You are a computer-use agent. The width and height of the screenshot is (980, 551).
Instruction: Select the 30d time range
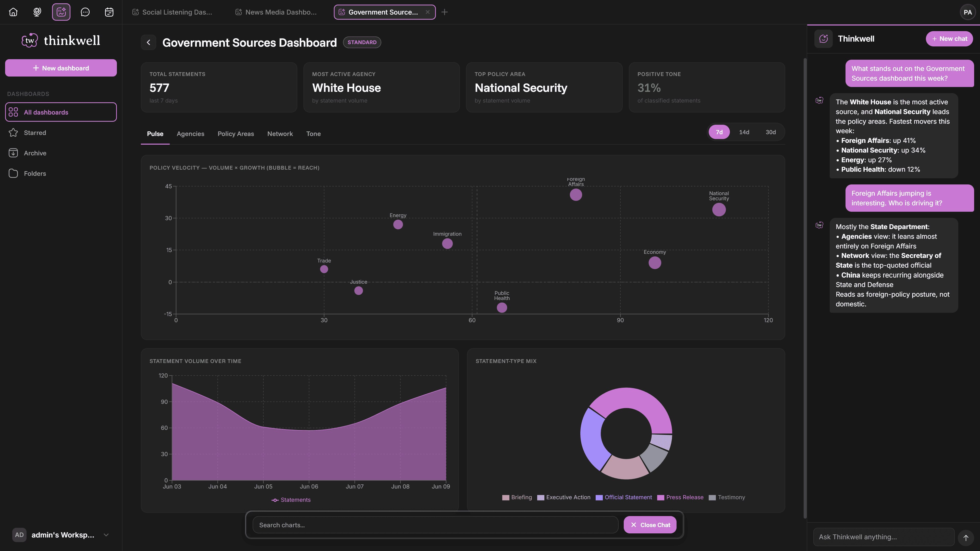pos(771,132)
